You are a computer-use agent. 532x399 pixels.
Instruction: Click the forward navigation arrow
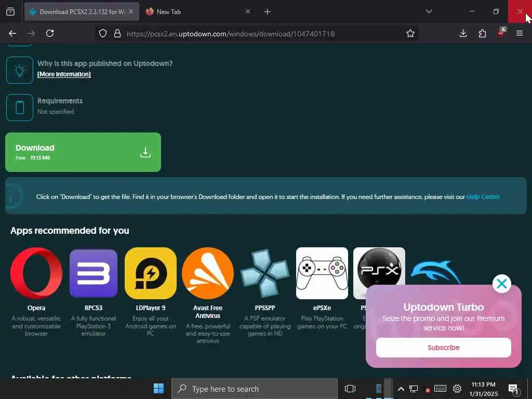coord(31,33)
